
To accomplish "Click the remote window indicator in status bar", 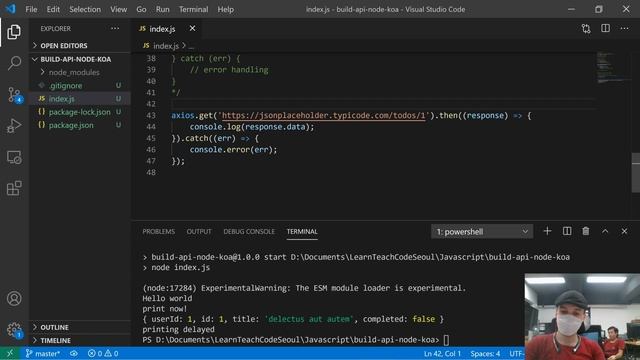I will tap(10, 353).
